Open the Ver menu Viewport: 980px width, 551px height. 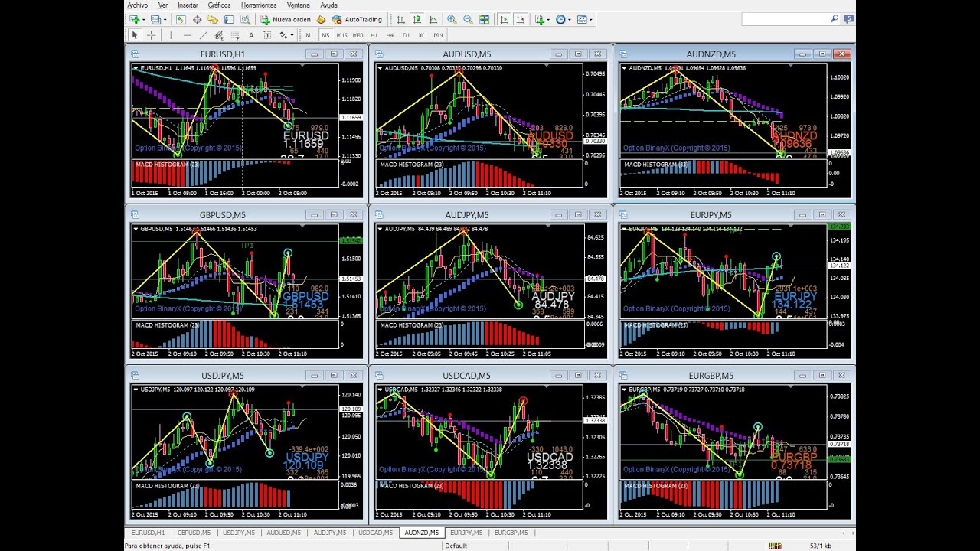coord(163,5)
